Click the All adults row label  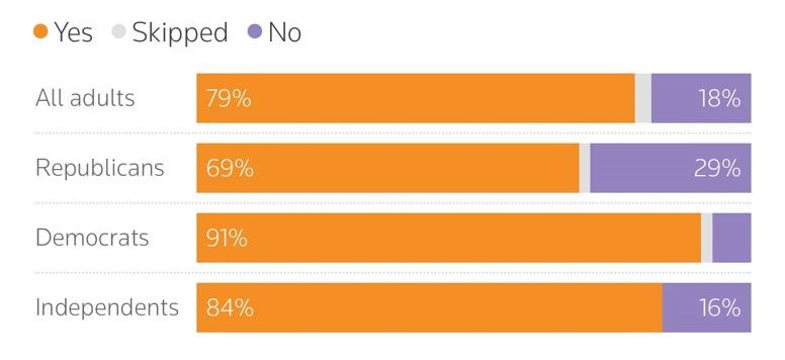click(85, 98)
